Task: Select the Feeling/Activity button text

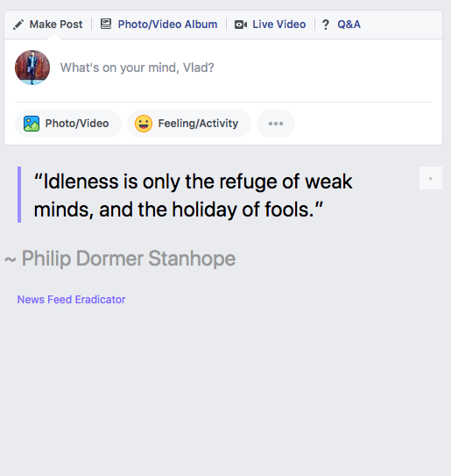Action: coord(198,124)
